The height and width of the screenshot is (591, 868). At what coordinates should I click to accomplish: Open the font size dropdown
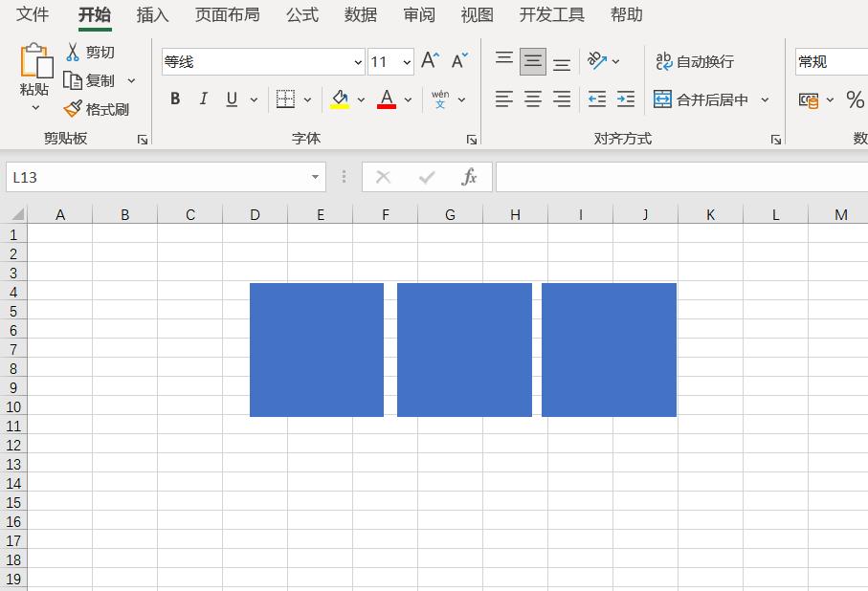406,60
